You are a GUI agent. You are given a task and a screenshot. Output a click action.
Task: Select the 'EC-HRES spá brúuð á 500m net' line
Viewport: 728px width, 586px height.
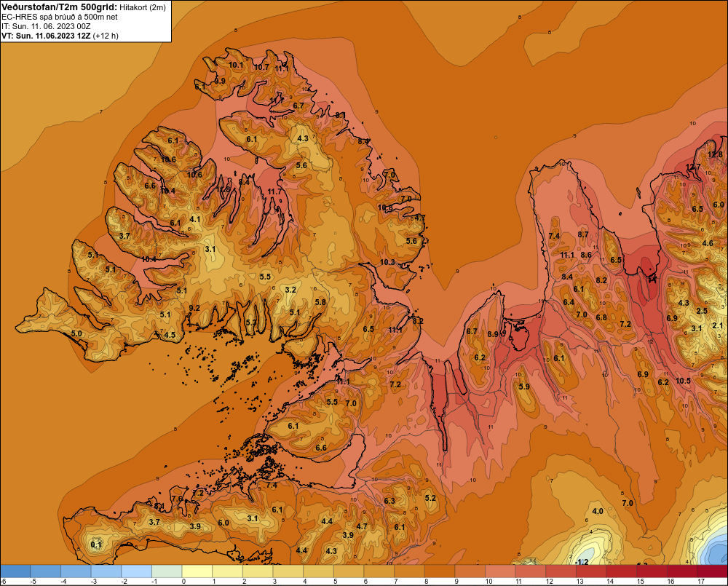point(60,17)
